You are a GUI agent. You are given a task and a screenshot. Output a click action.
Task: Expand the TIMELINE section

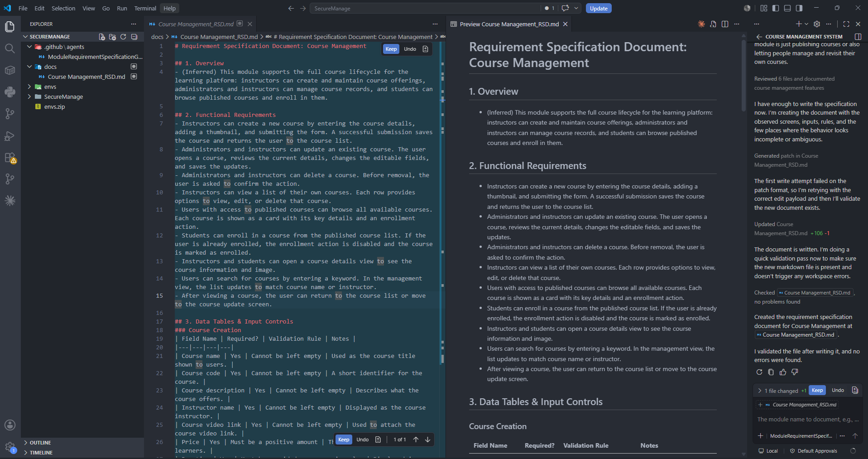coord(26,453)
